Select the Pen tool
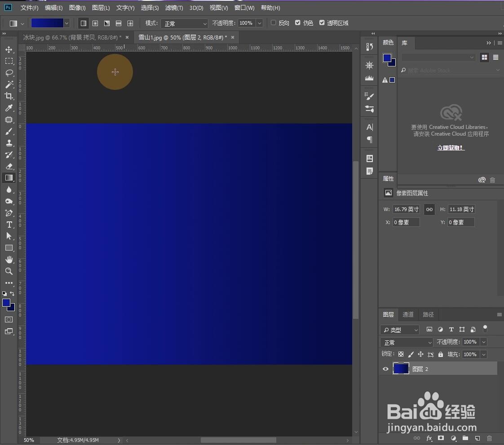 click(9, 213)
